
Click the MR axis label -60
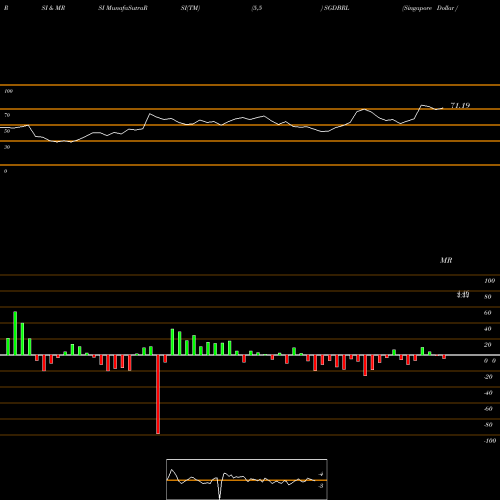click(x=488, y=409)
